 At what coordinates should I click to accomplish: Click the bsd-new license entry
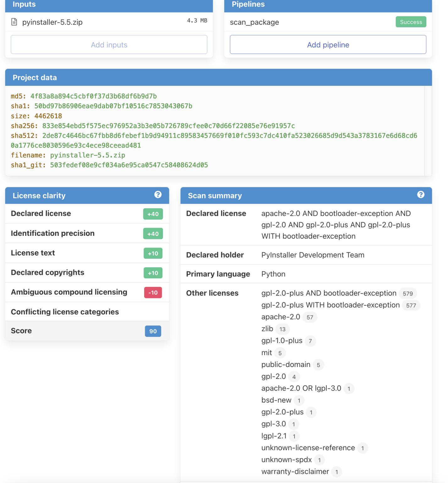pyautogui.click(x=276, y=400)
